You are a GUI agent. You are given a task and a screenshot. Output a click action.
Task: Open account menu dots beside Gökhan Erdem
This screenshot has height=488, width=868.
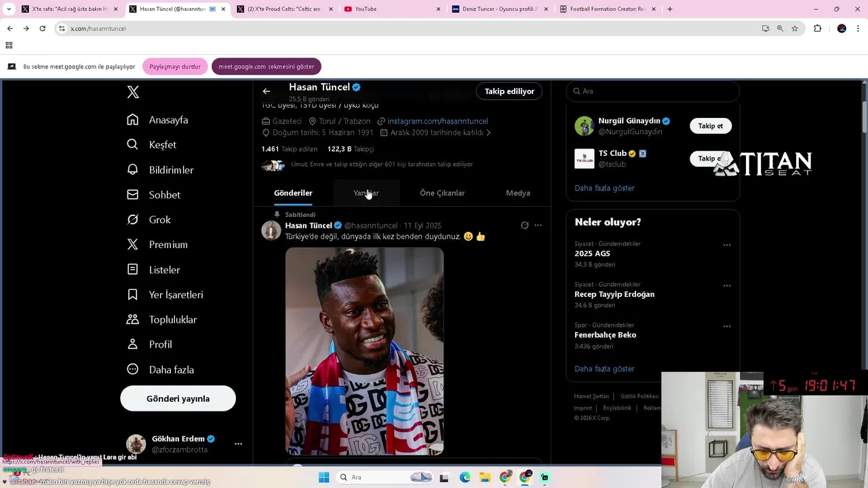[238, 444]
